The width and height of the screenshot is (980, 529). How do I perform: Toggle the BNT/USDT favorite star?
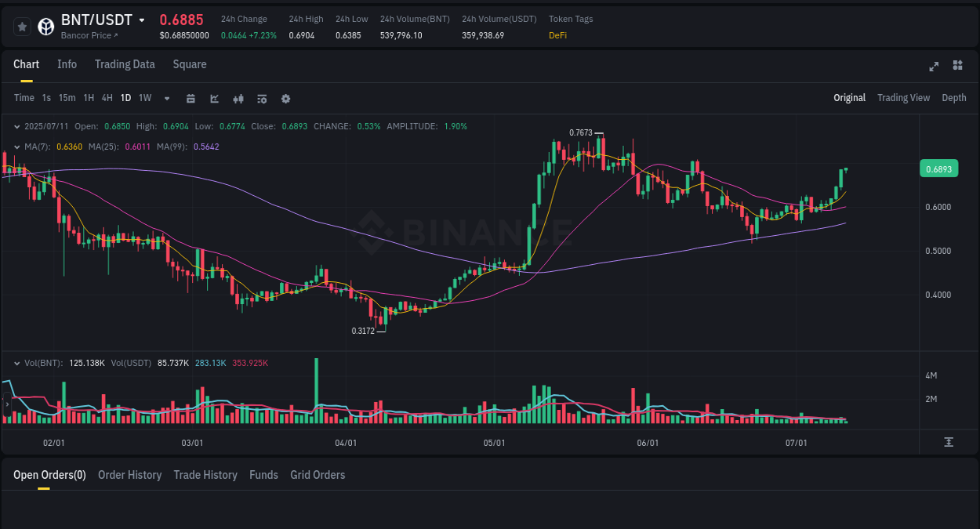21,26
